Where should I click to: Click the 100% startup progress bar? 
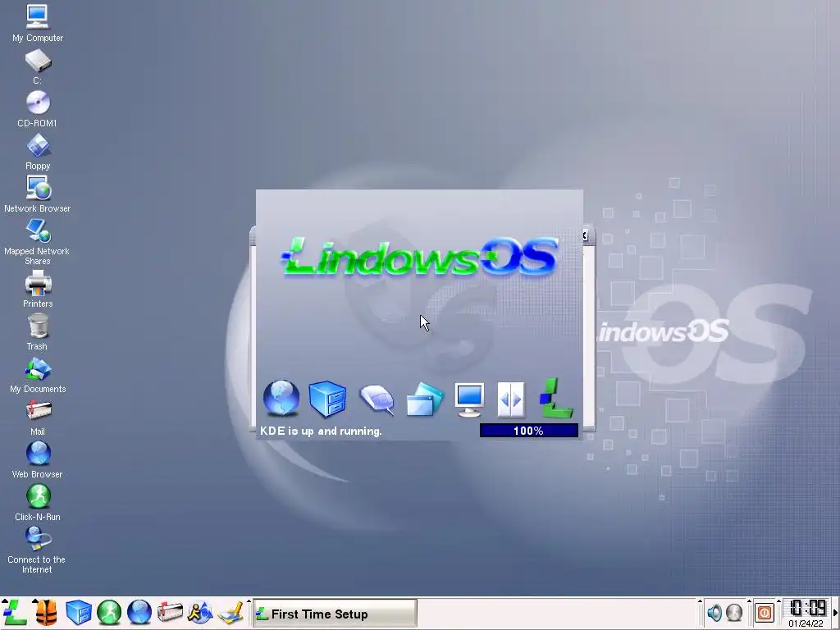(x=529, y=431)
